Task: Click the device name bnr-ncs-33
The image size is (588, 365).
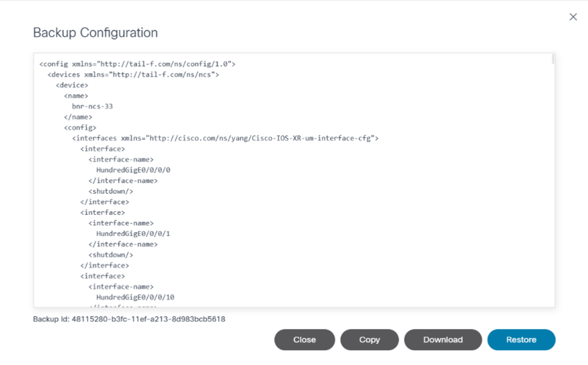Action: coord(92,106)
